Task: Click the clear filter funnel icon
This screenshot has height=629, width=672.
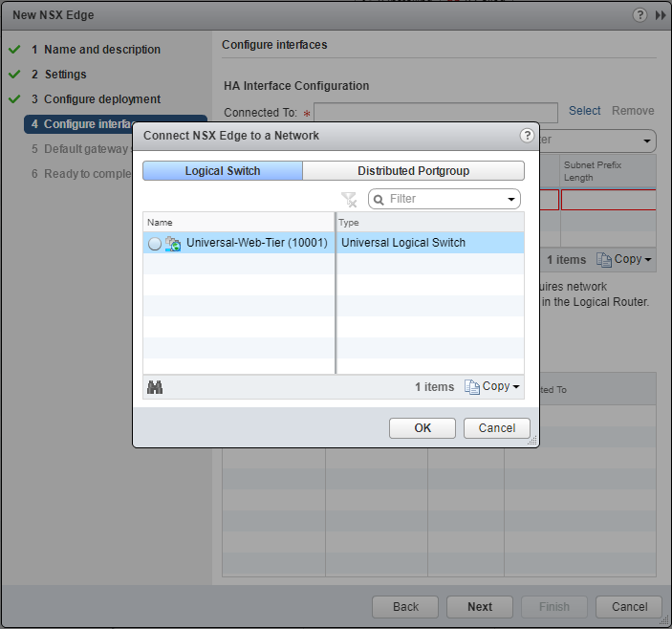Action: point(349,199)
